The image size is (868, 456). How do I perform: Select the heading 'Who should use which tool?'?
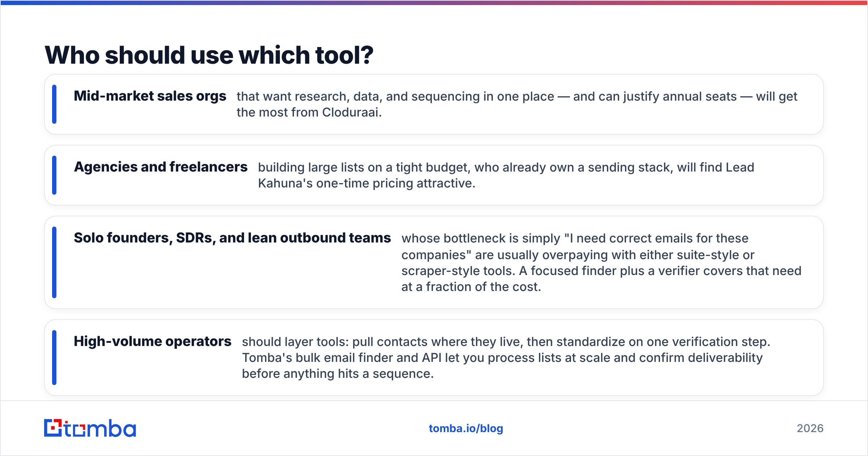tap(209, 55)
